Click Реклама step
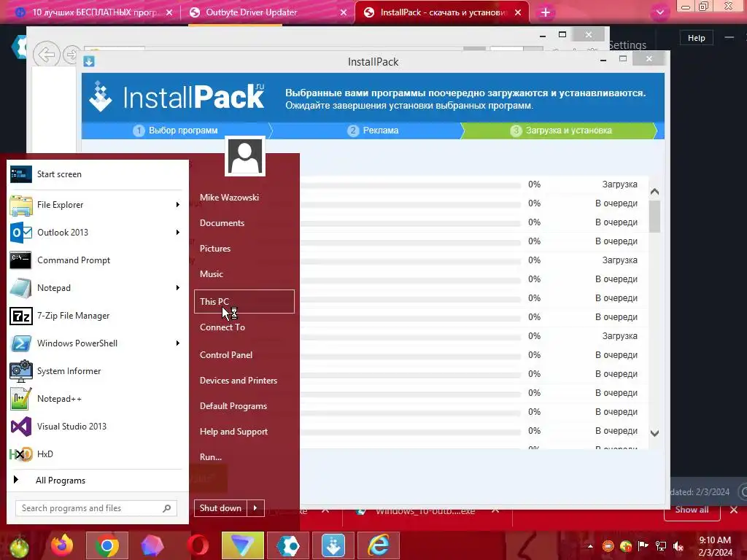747x560 pixels. pos(373,131)
